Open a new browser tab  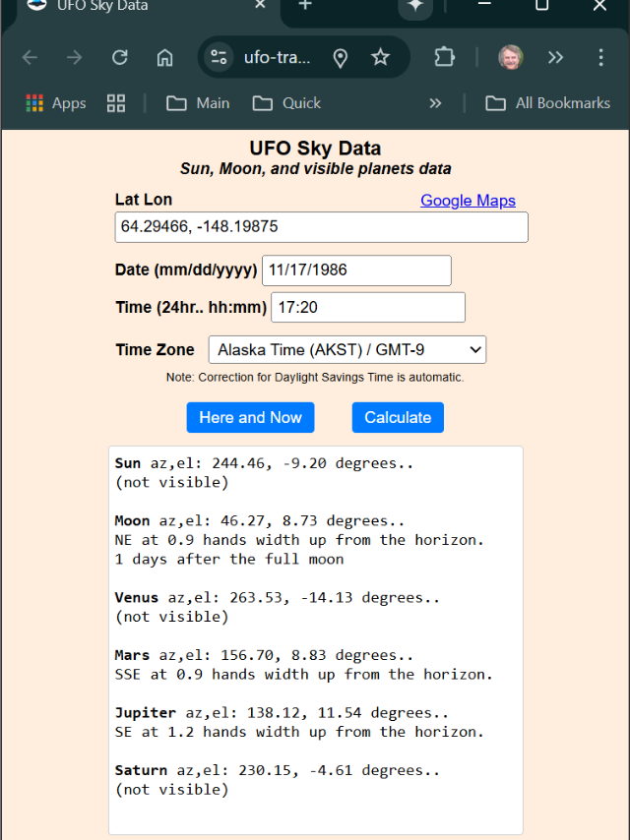(x=305, y=6)
